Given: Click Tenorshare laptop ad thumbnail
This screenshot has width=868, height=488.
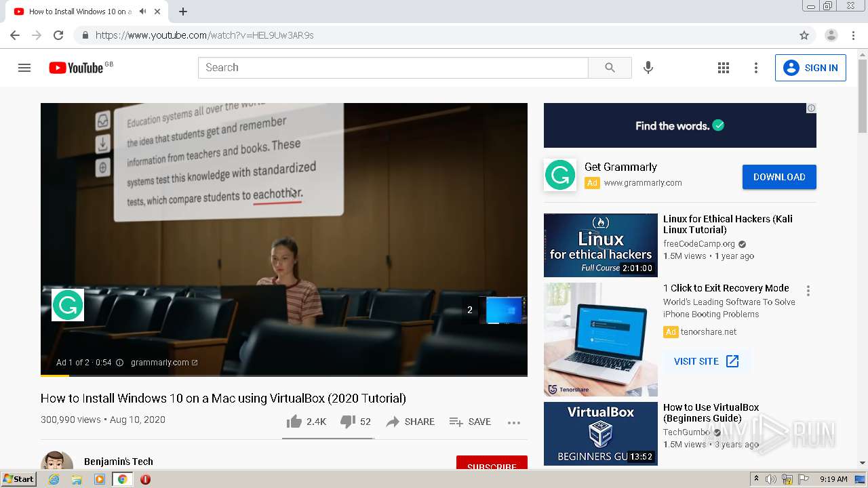Looking at the screenshot, I should coord(601,340).
